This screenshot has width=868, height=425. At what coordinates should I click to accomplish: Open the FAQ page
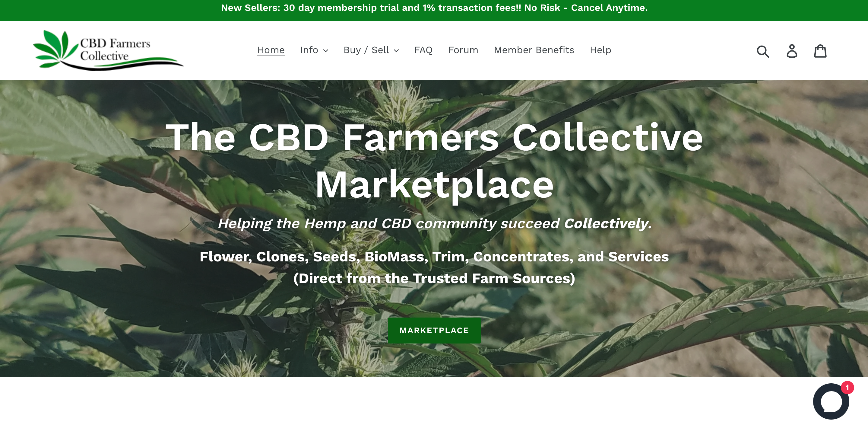[x=423, y=50]
